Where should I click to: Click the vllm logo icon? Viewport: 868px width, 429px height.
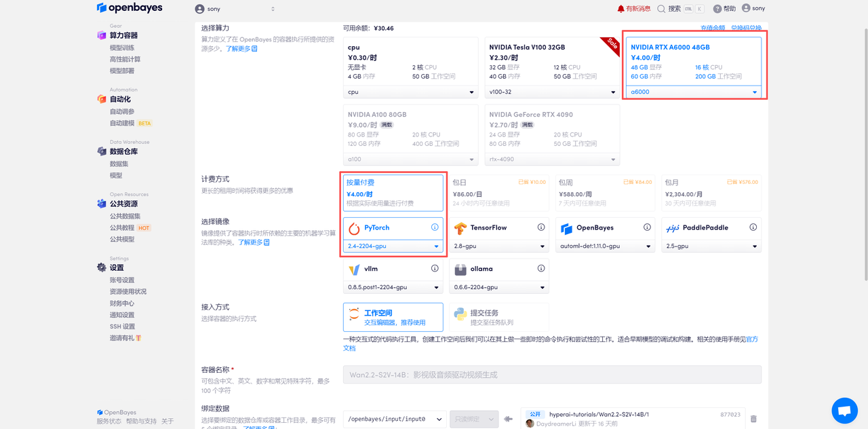[354, 269]
